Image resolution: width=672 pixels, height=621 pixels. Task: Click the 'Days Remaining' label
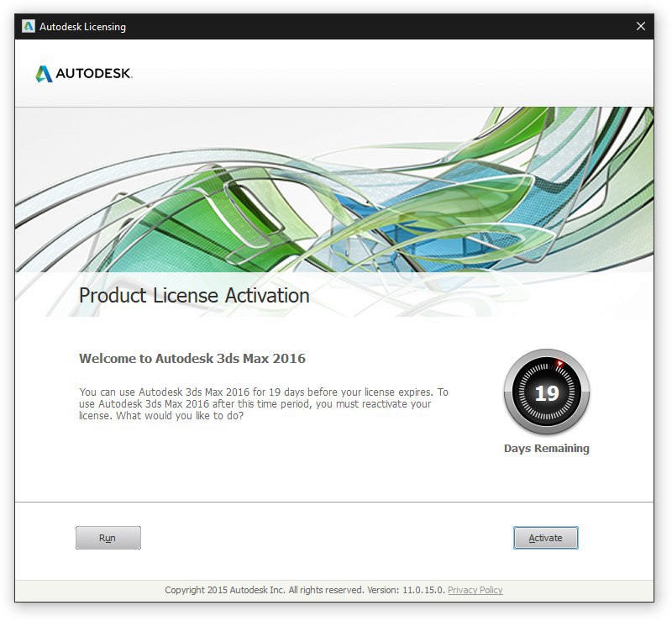point(547,449)
